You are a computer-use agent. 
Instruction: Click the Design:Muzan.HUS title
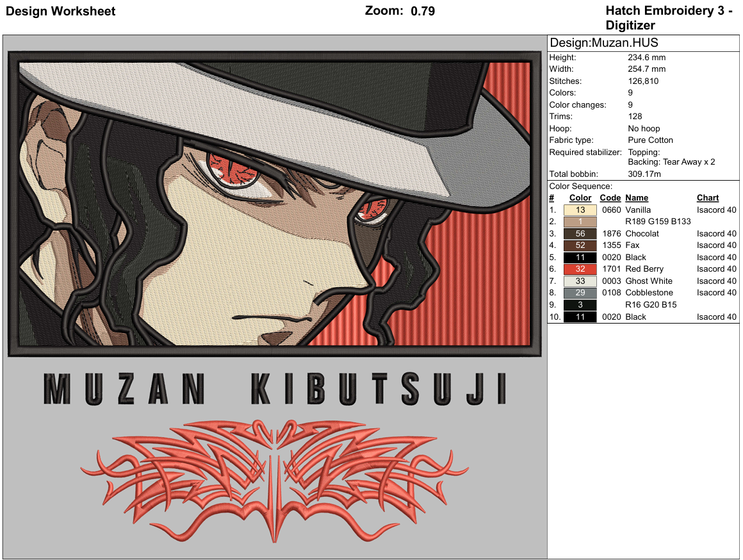[603, 43]
